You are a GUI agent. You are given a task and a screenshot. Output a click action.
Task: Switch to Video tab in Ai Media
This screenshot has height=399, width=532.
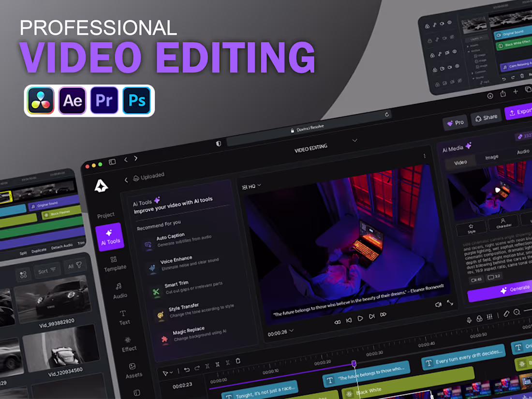pos(460,163)
